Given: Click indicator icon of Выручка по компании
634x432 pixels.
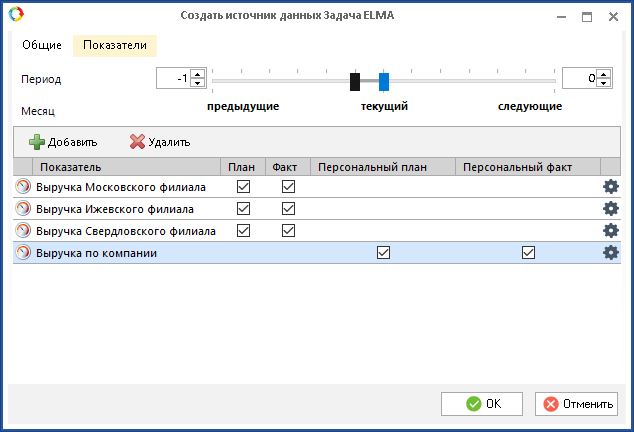Looking at the screenshot, I should point(23,253).
